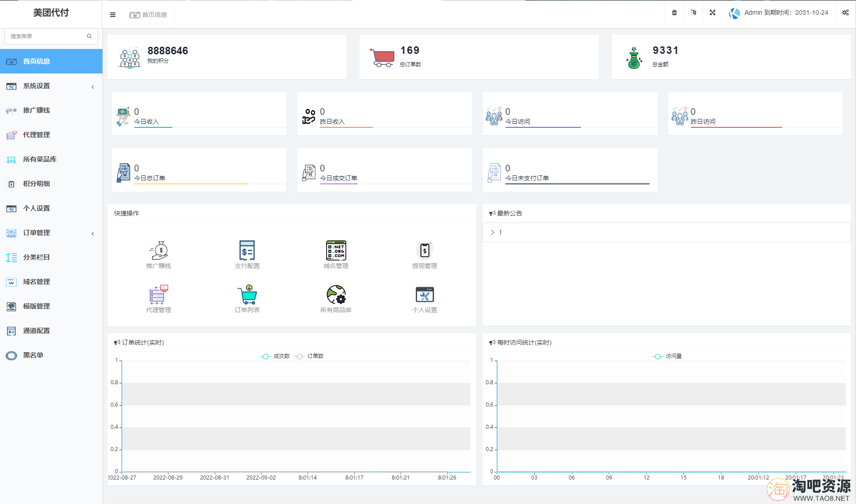The height and width of the screenshot is (504, 856).
Task: Click the 推广赚钱 quick action icon
Action: [x=159, y=251]
